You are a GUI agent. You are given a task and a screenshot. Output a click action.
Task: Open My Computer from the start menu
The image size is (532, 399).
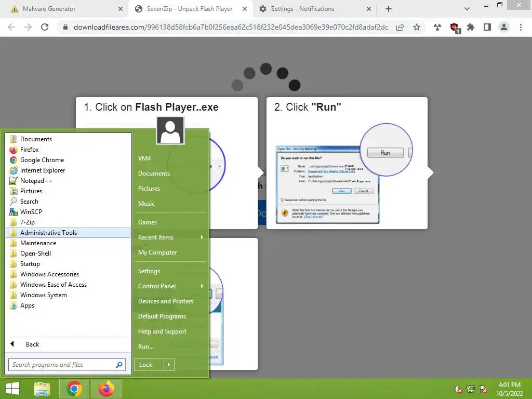170,252
